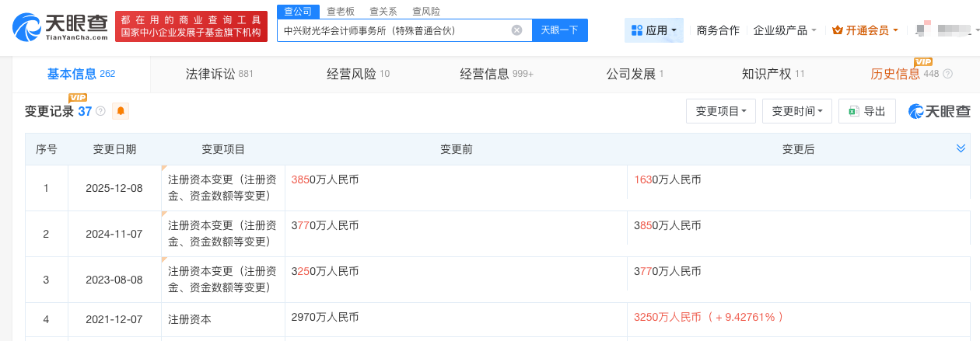Collapse table with the blue double chevron
Screen dimensions: 980x341
click(961, 148)
